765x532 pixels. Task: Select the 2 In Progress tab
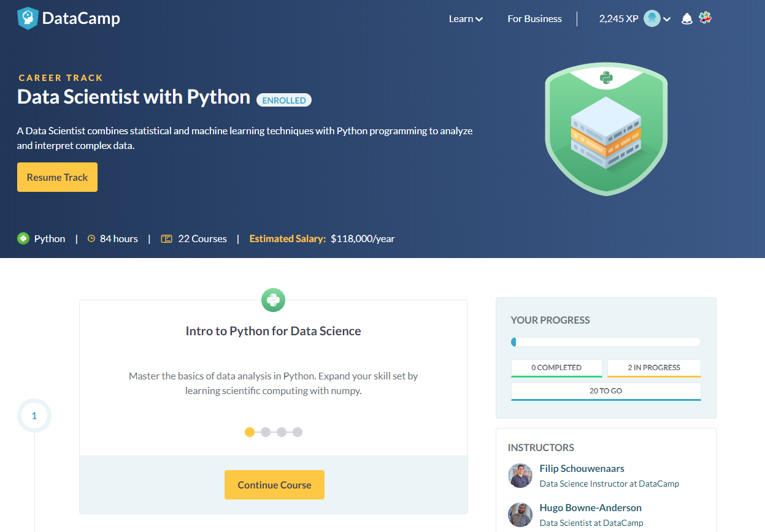654,368
